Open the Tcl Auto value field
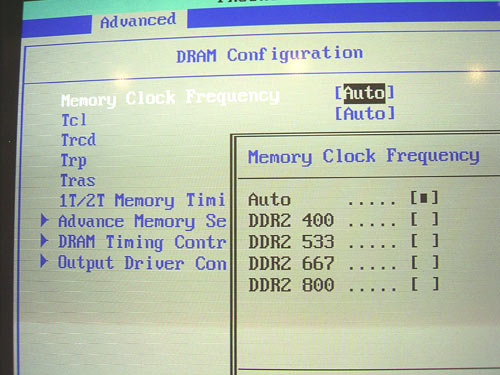This screenshot has height=375, width=500. pyautogui.click(x=365, y=114)
